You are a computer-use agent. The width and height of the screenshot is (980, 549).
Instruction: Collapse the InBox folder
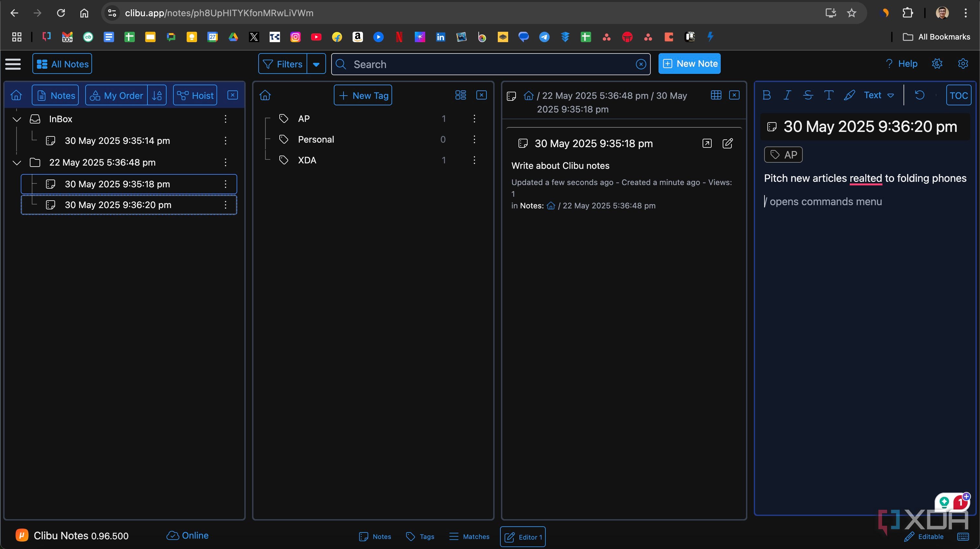click(x=17, y=119)
